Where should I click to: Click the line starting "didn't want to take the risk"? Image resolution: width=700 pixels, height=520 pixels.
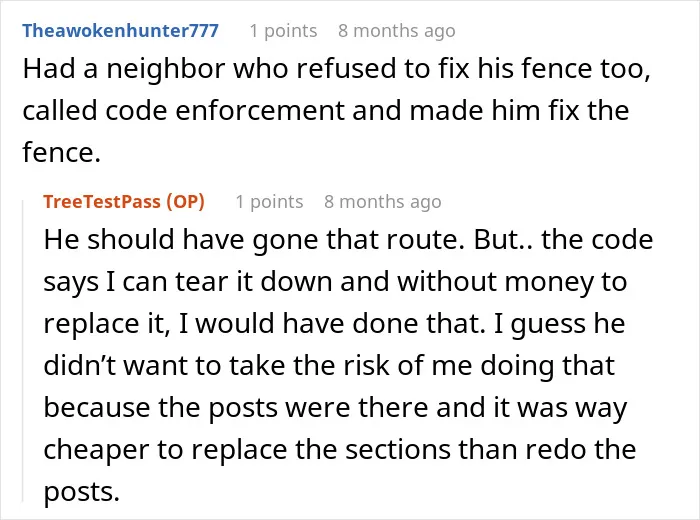tap(329, 366)
